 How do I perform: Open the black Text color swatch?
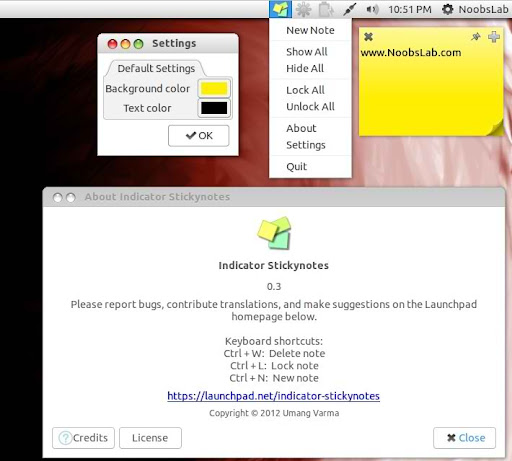click(x=214, y=108)
